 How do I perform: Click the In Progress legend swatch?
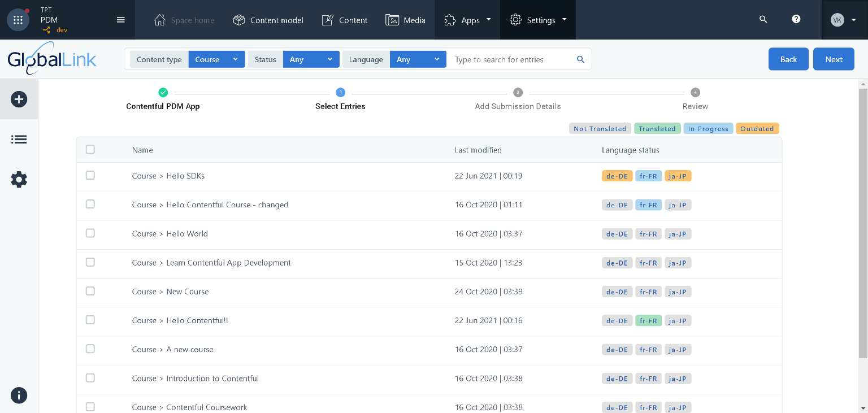[708, 128]
